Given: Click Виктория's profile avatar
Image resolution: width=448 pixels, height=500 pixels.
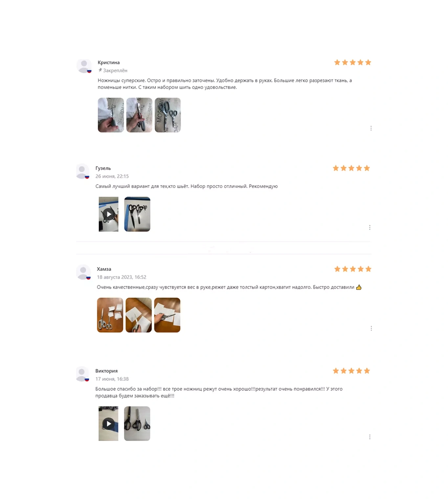Looking at the screenshot, I should click(x=82, y=374).
